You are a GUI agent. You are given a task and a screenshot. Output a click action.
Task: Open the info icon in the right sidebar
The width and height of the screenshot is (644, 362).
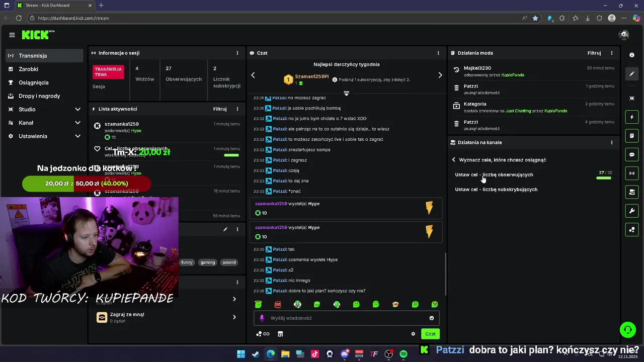tap(632, 55)
